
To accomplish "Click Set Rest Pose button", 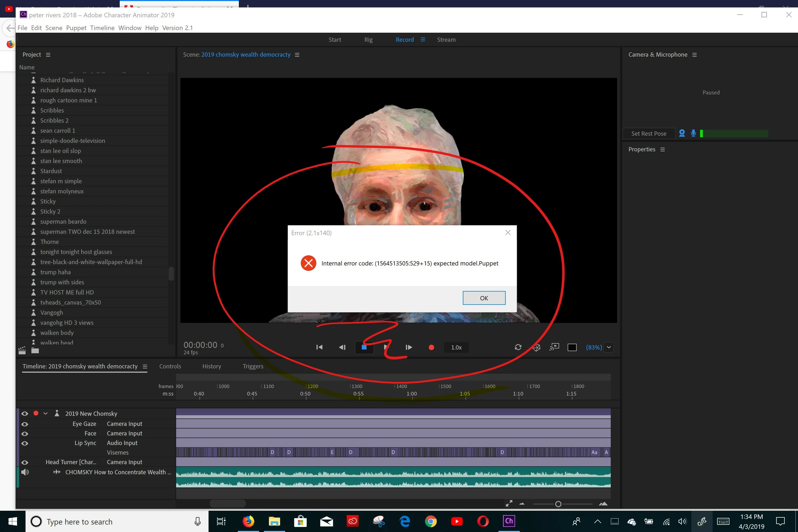I will coord(649,133).
